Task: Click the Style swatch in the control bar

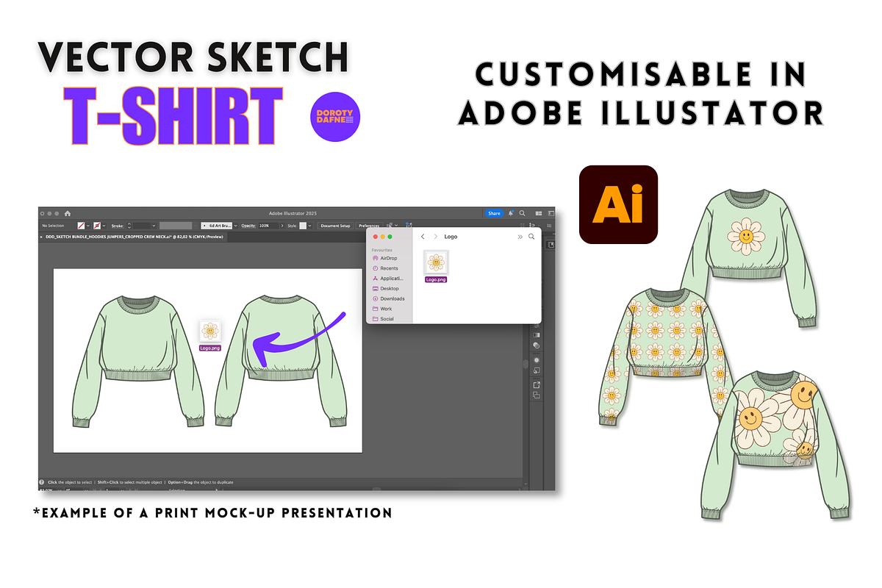Action: 303,226
